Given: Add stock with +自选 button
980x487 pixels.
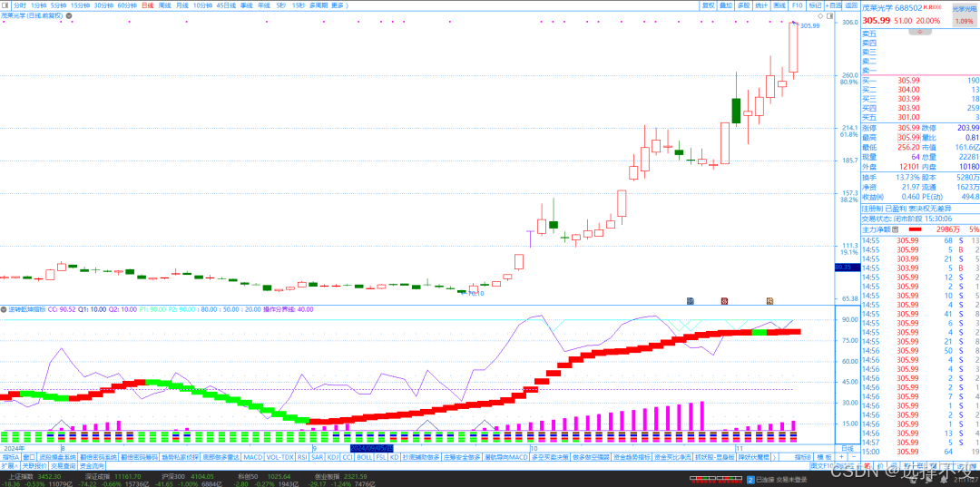Looking at the screenshot, I should (x=834, y=5).
